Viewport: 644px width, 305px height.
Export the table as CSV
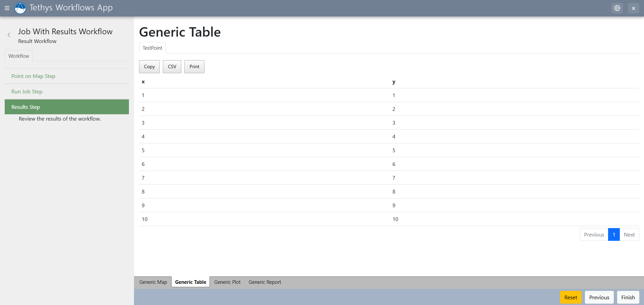tap(172, 67)
